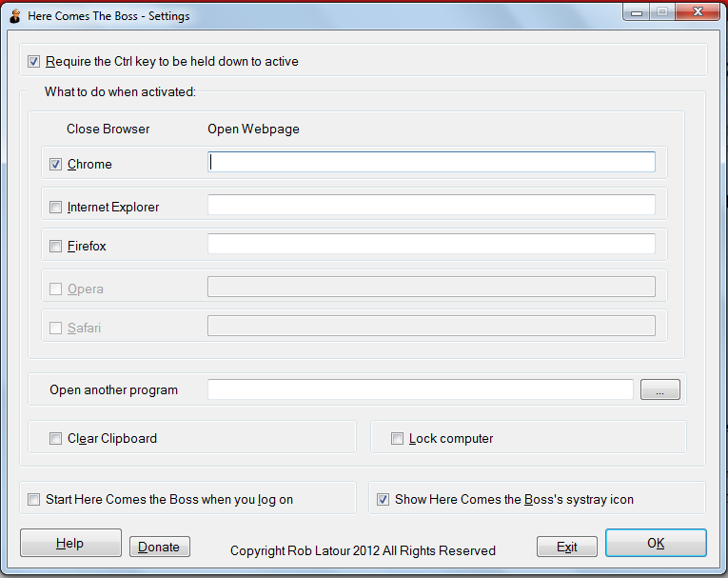
Task: Click the 'Open Webpage' column heading
Action: tap(253, 130)
